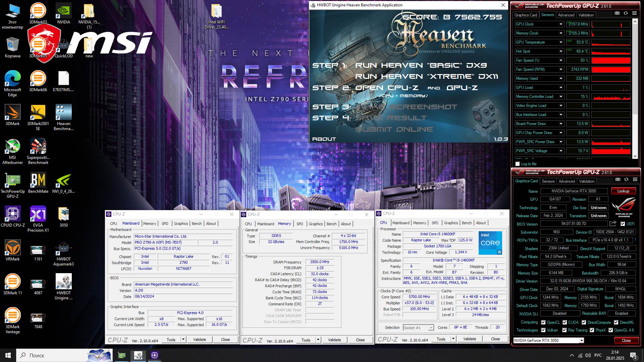The height and width of the screenshot is (362, 644).
Task: Open Tools dropdown arrow in CPU-Z Mainboard window
Action: [x=183, y=340]
